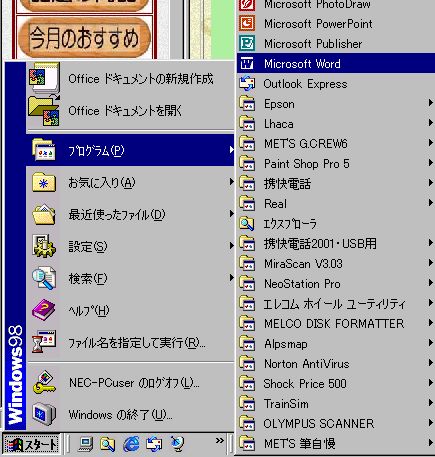
Task: Click the エクスプローラ magnifier folder icon
Action: click(247, 223)
